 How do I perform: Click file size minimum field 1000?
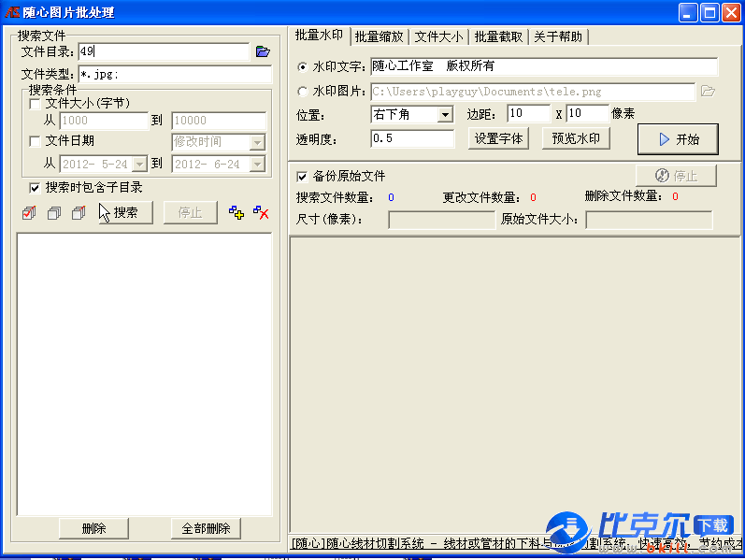pyautogui.click(x=104, y=121)
